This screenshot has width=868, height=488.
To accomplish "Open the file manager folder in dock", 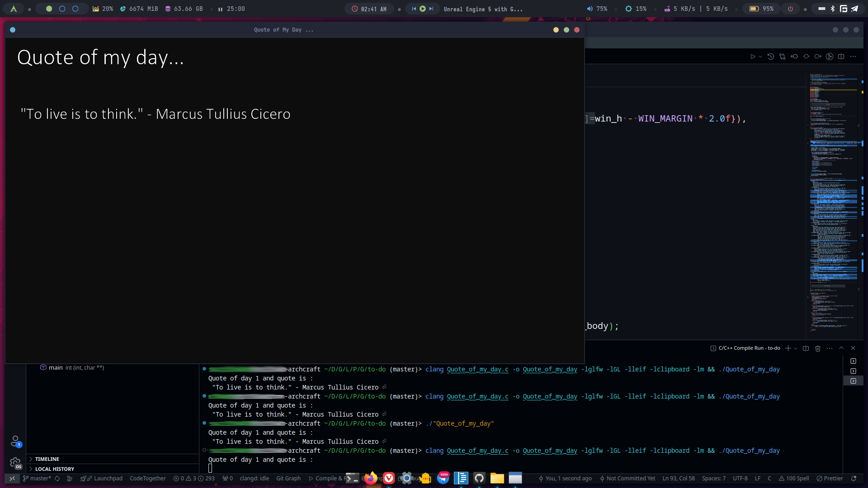I will pos(497,478).
